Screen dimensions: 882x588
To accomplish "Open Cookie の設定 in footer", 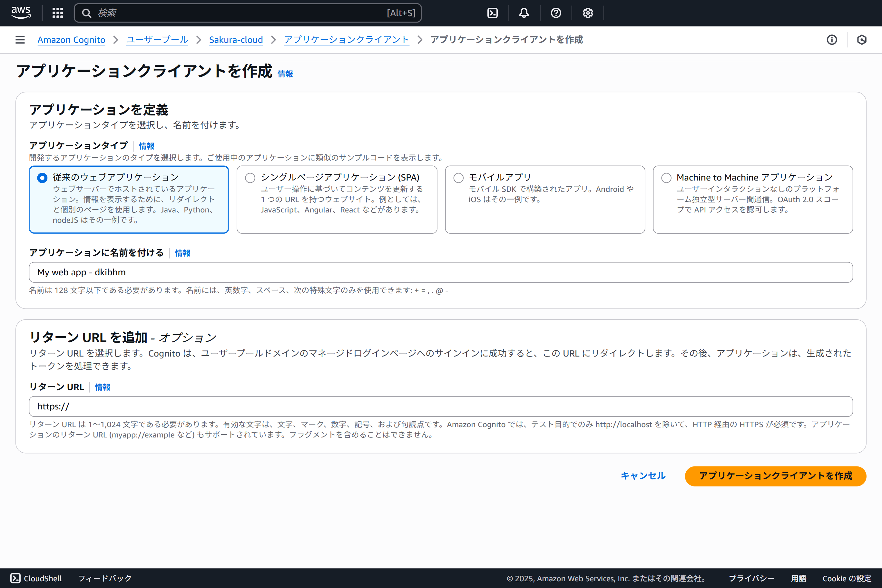I will pos(847,578).
